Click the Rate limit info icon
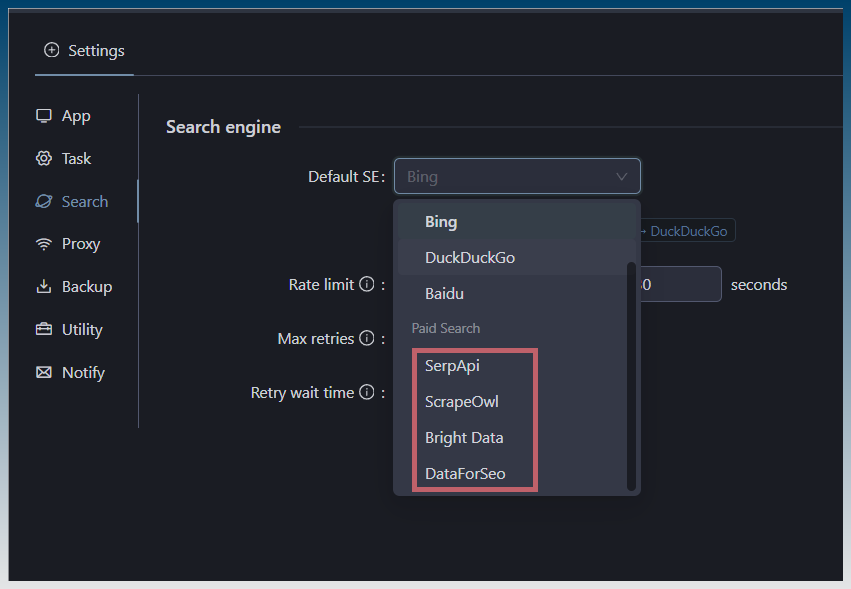 (x=366, y=285)
